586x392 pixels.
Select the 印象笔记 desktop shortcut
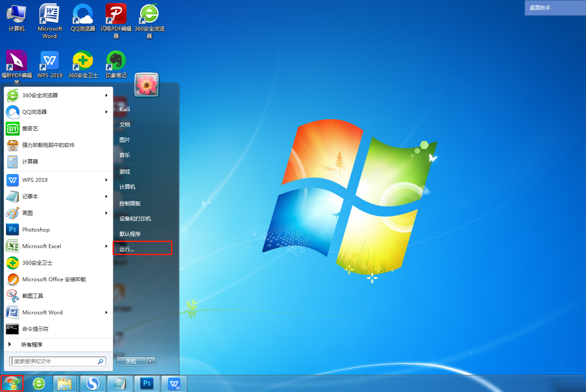[116, 65]
